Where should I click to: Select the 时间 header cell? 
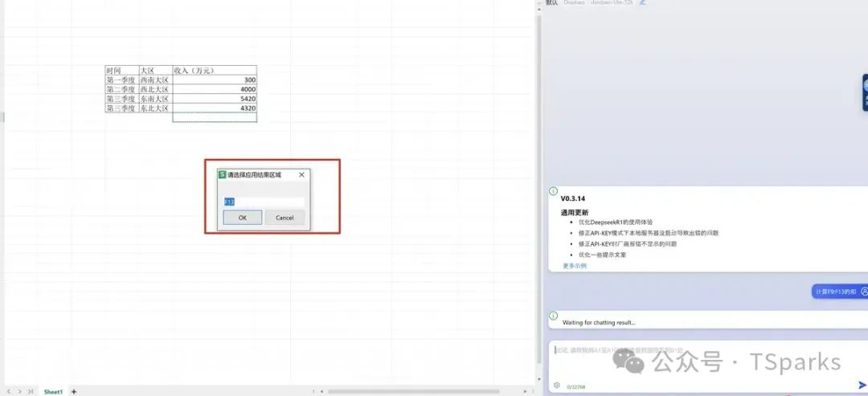[122, 70]
